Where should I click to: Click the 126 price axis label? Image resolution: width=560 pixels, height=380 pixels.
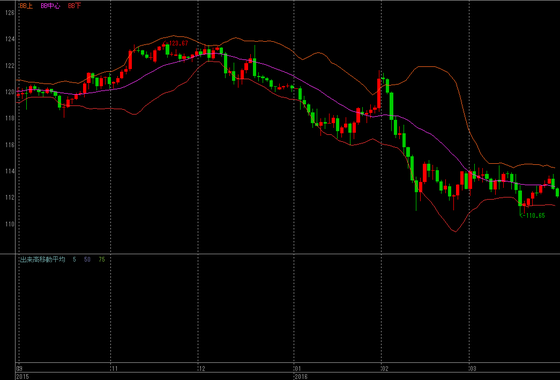[x=10, y=13]
